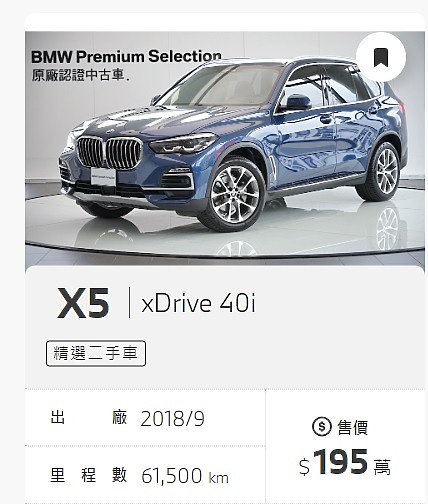The image size is (428, 504).
Task: Open the blue BMW X5 car photo
Action: (x=225, y=148)
